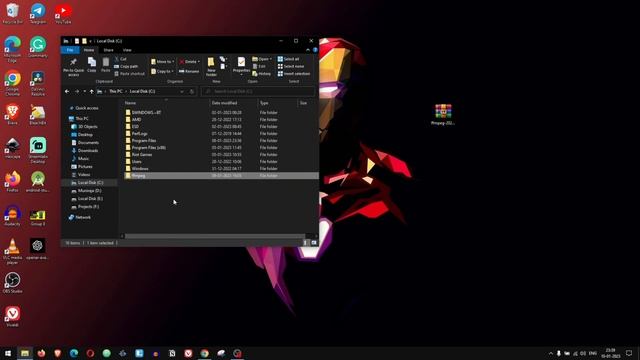Open Explorer help question mark icon
The image size is (640, 360).
coord(315,50)
